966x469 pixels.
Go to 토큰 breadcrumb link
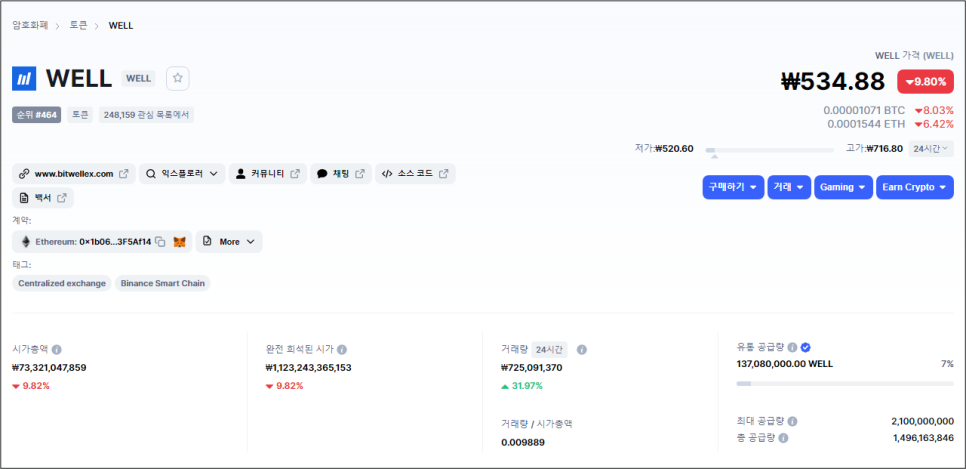pyautogui.click(x=78, y=25)
